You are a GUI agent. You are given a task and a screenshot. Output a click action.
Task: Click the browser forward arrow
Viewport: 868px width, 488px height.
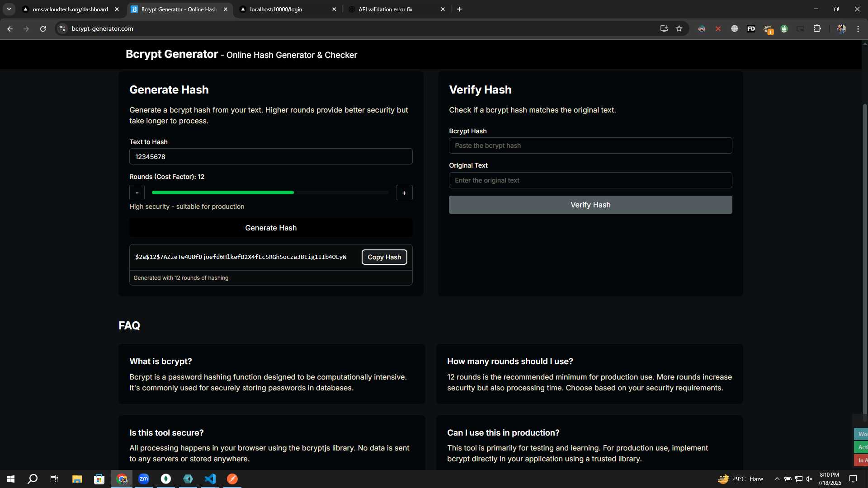click(x=26, y=28)
